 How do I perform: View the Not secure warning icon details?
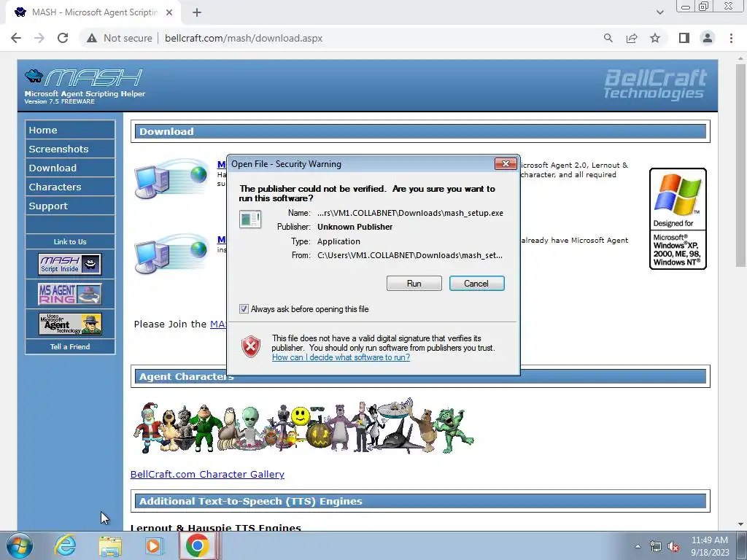[92, 38]
